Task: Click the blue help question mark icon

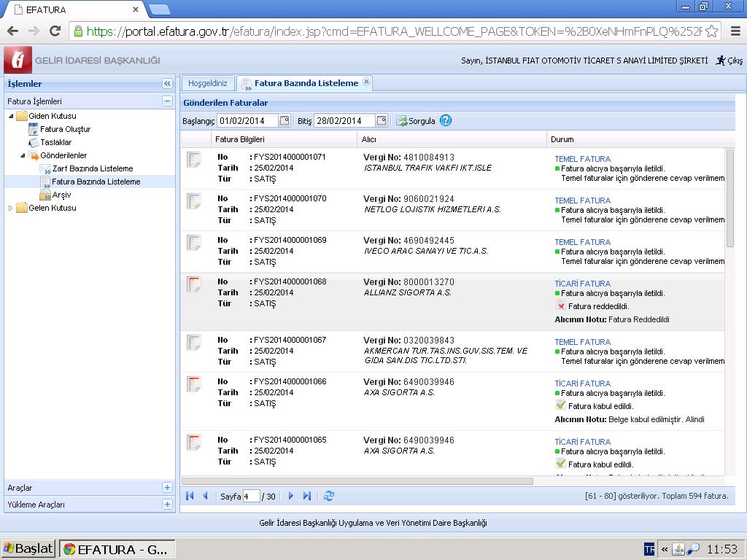Action: click(x=446, y=121)
